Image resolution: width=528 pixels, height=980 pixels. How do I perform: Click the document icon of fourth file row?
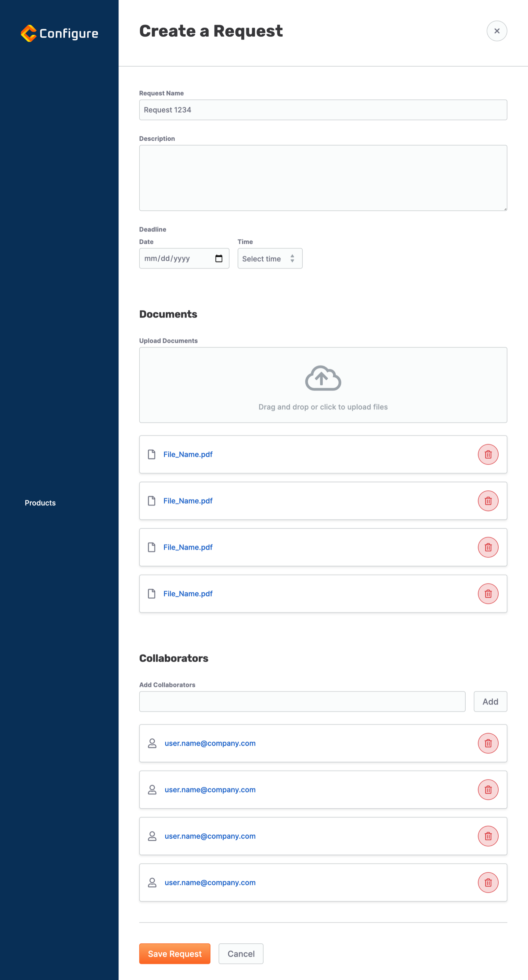151,593
